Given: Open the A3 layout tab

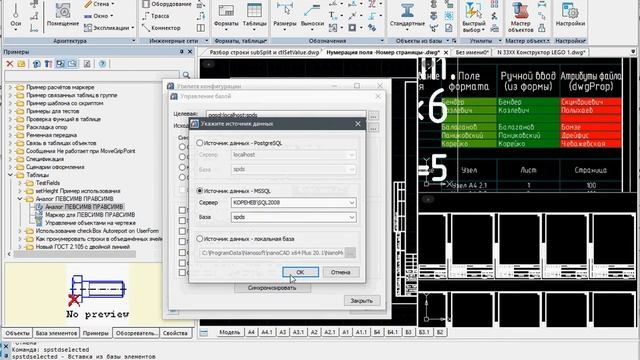Looking at the screenshot, I should click(282, 333).
